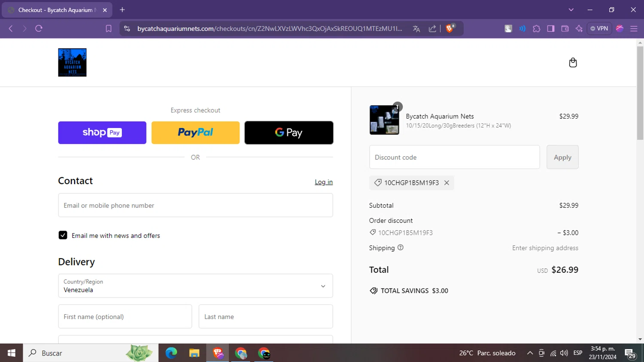The image size is (644, 362).
Task: Open the notification center icon
Action: (630, 353)
